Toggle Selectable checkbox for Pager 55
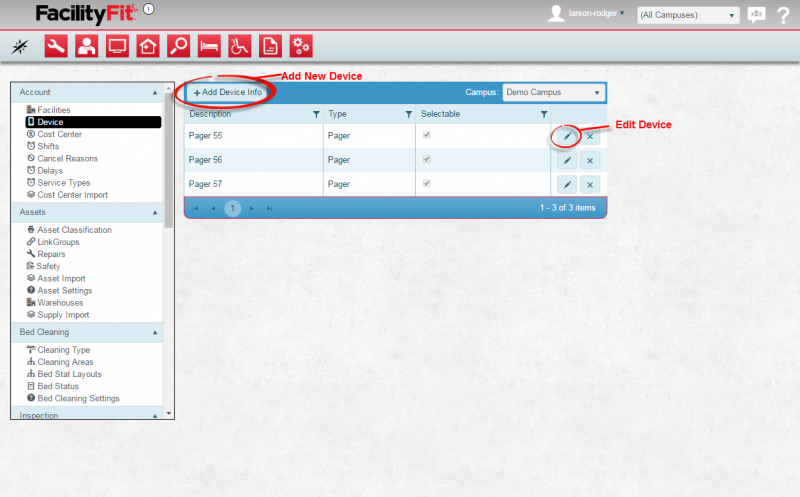Screen dimensions: 800x497 coord(427,135)
